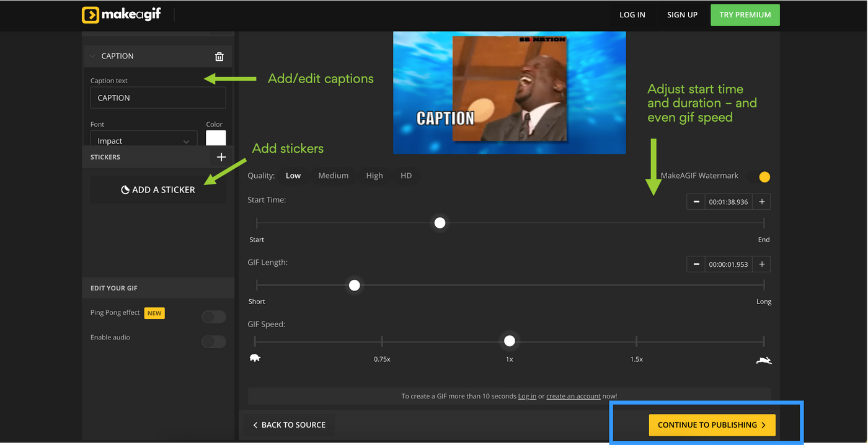
Task: Open SIGN UP in top navigation
Action: 682,15
